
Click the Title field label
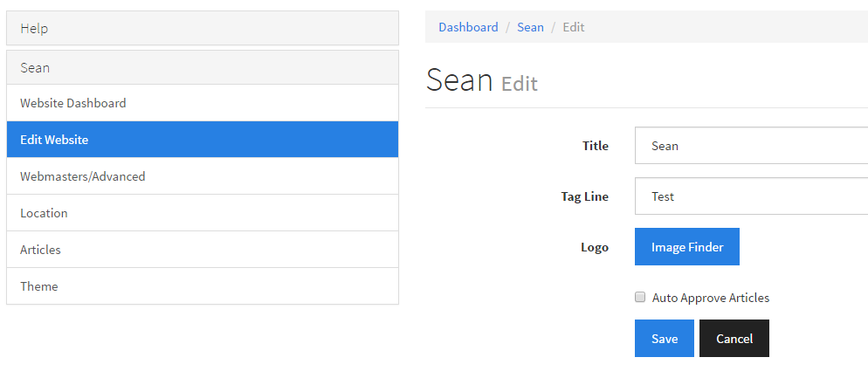[595, 146]
